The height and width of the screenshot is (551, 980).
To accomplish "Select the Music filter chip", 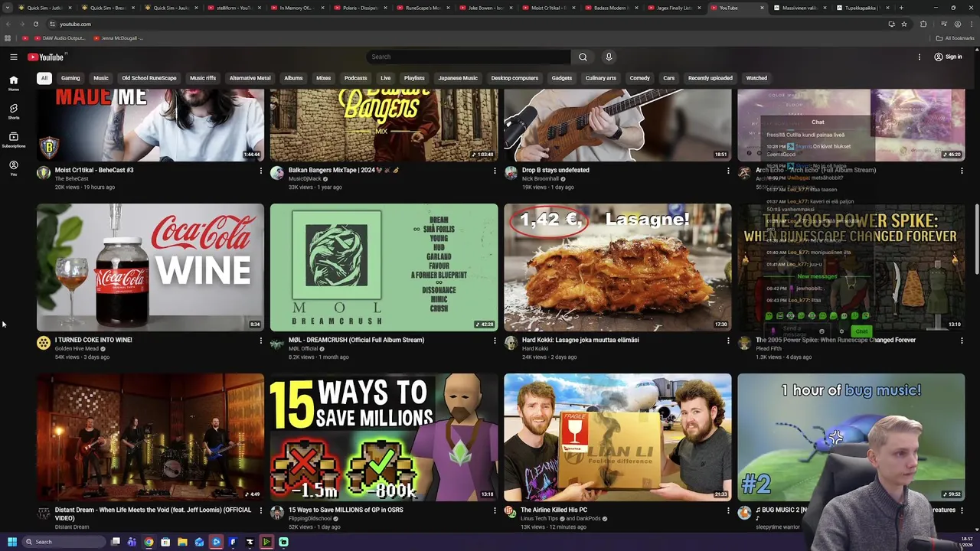I will (x=101, y=78).
